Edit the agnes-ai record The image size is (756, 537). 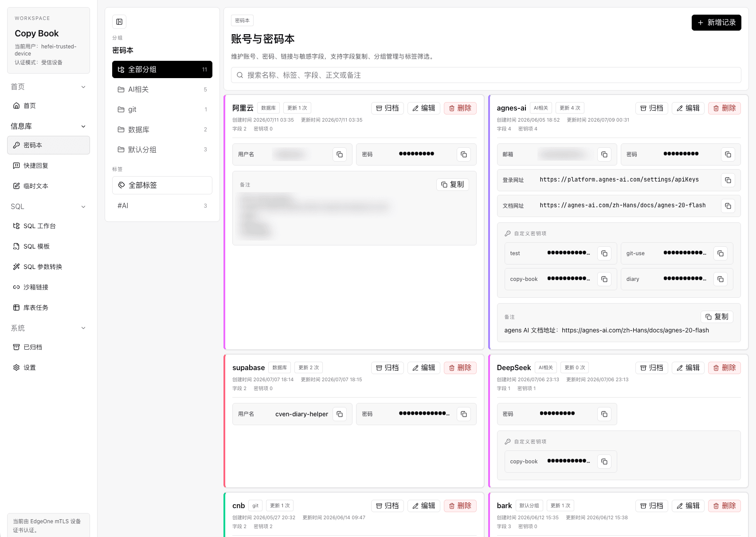point(688,108)
